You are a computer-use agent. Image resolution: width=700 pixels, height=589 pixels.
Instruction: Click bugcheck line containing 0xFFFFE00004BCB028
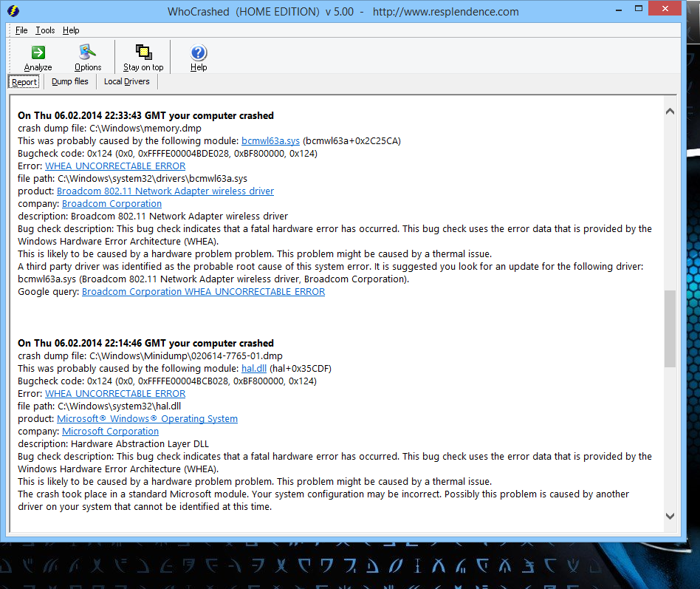pyautogui.click(x=167, y=381)
